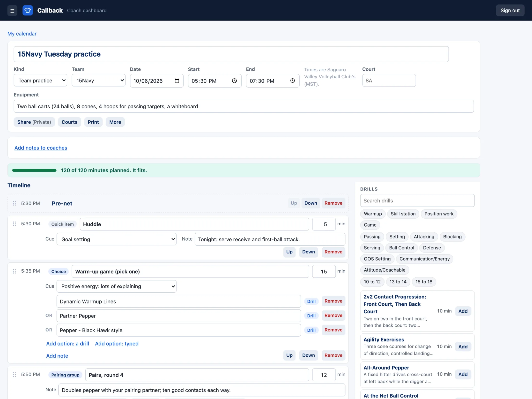Open the Start time clock picker icon
The width and height of the screenshot is (532, 399).
click(234, 81)
